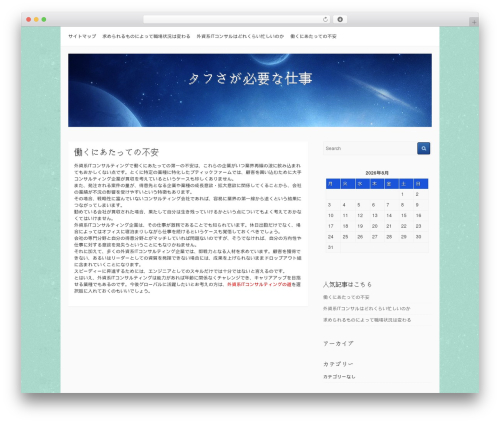Screen dimensions: 500x423
Task: Click calendar date 2
Action: click(x=417, y=194)
